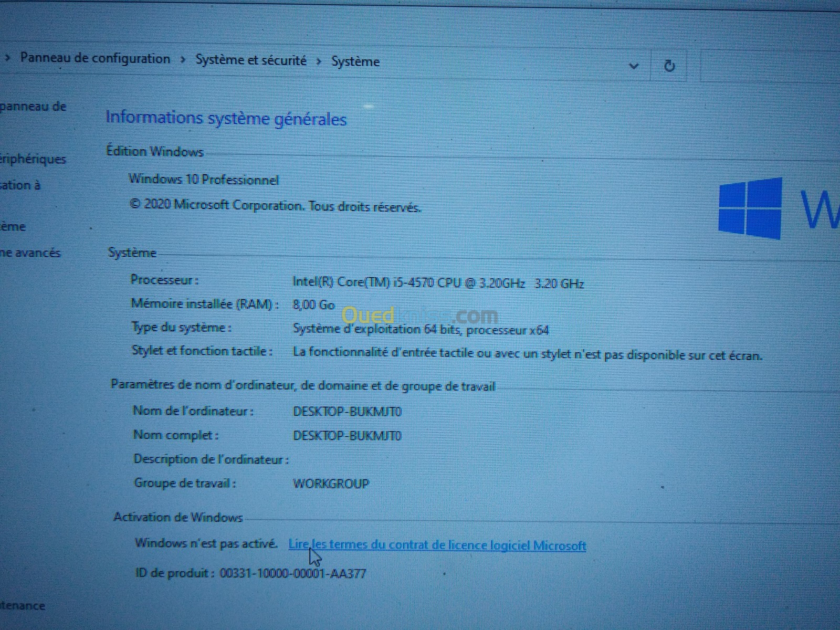Click 'Paramètres de nom d'ordinateur' heading

point(303,385)
